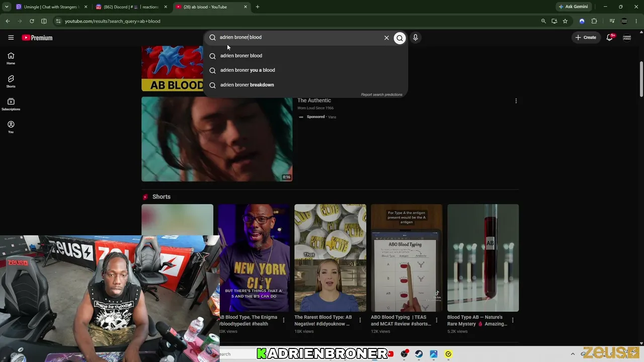The height and width of the screenshot is (362, 644).
Task: Place cursor in the YouTube search field
Action: [299, 38]
